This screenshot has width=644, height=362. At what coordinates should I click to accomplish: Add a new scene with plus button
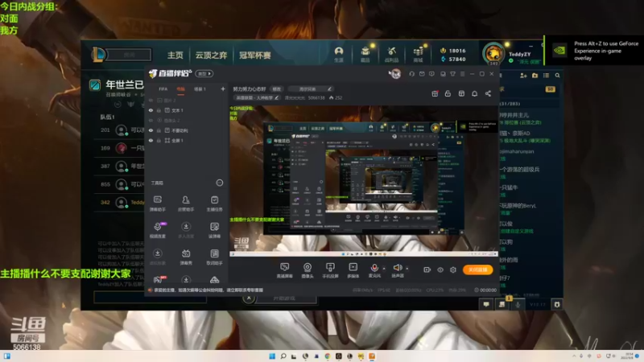pos(223,88)
